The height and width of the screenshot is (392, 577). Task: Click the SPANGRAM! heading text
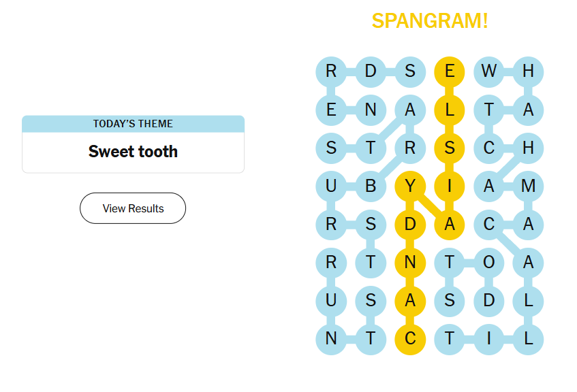pyautogui.click(x=430, y=21)
